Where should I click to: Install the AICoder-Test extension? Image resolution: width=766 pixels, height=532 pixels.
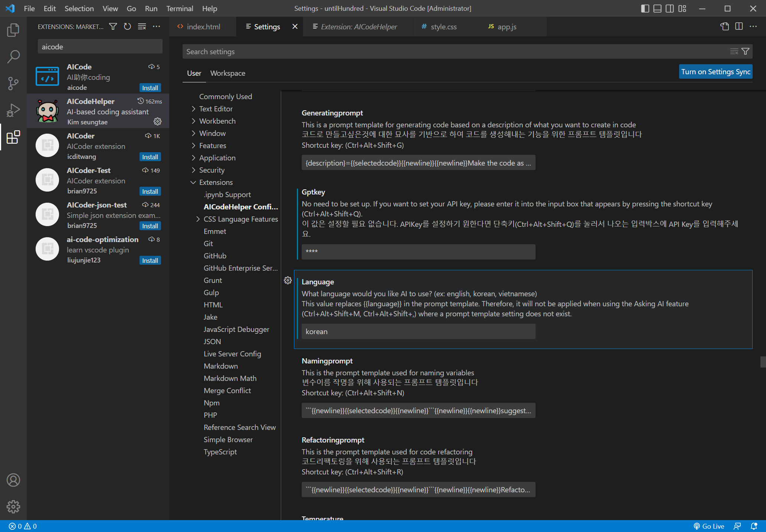(150, 192)
